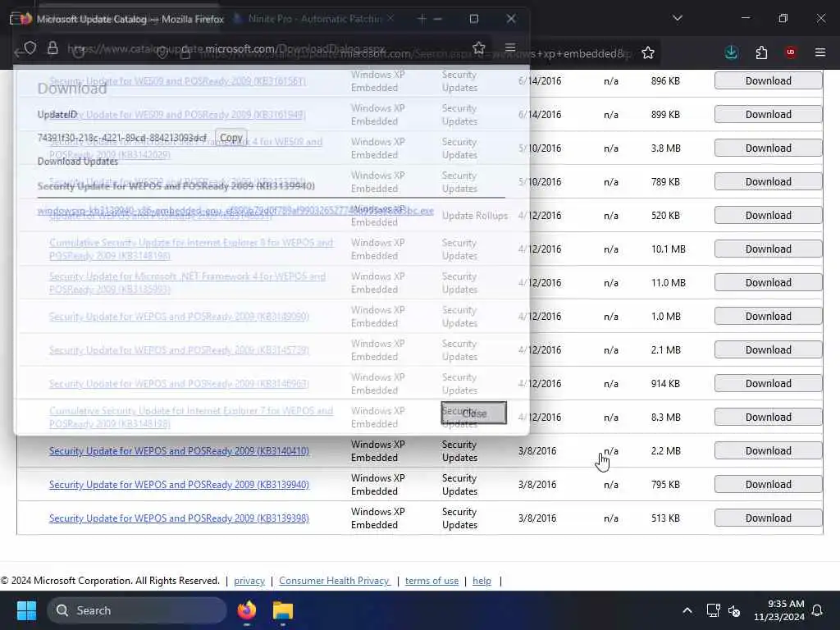
Task: Open the Consumer Health Privacy link
Action: [335, 582]
